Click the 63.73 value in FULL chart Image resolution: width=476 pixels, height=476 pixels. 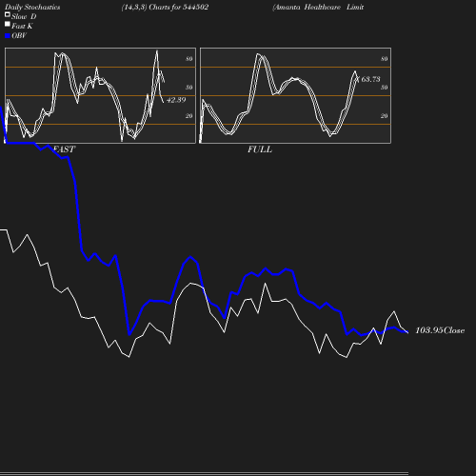[370, 79]
